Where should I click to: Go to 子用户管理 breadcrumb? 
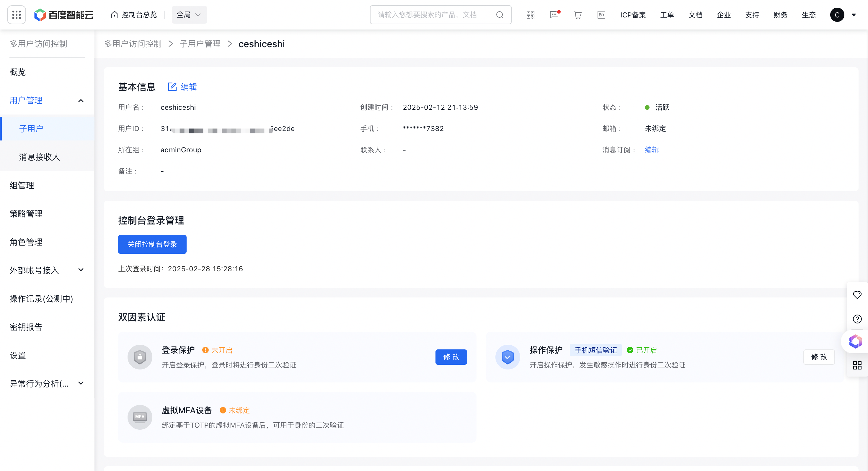pyautogui.click(x=200, y=44)
